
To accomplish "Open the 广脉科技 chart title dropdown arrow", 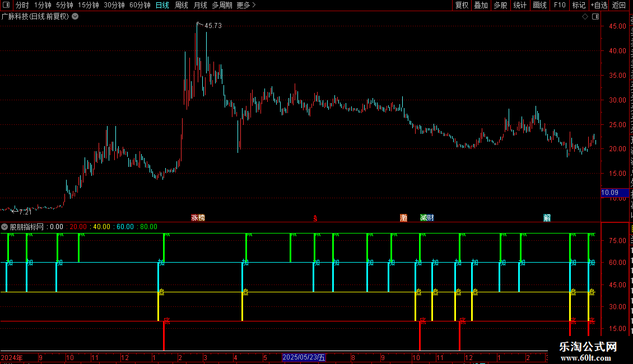I will (x=75, y=17).
